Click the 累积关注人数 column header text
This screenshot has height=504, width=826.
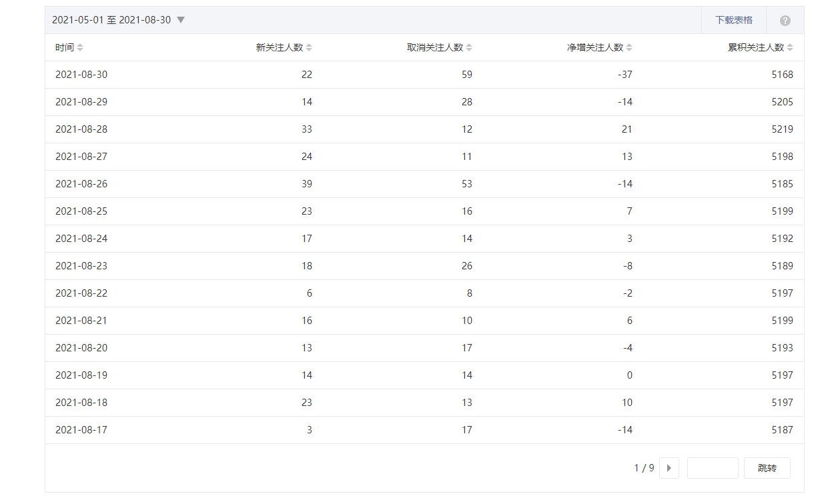click(x=755, y=48)
